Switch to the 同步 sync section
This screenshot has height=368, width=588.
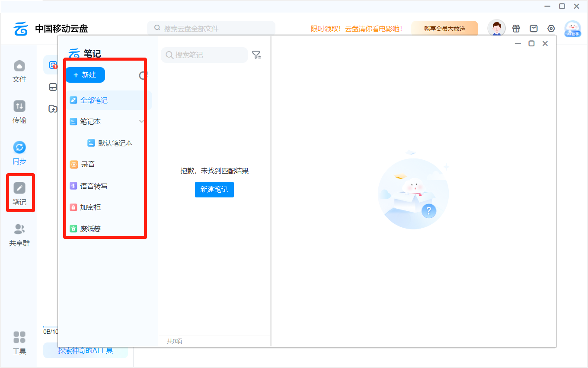click(19, 153)
